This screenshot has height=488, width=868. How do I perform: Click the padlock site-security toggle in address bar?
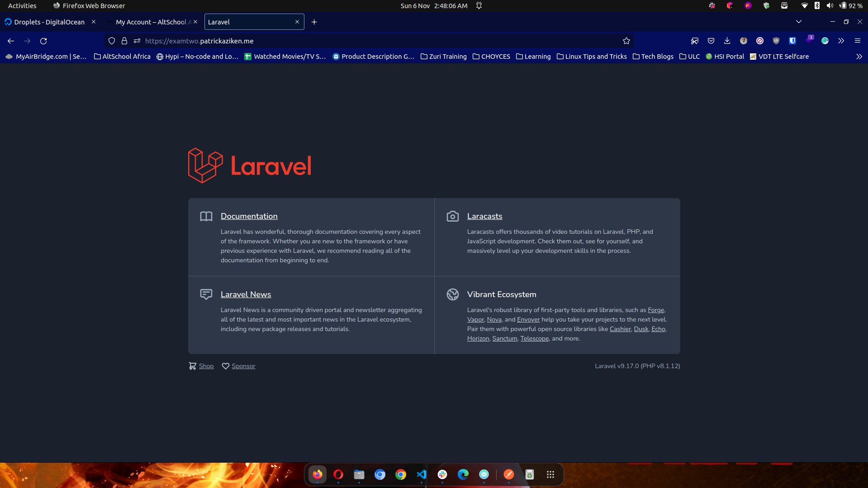pos(124,41)
